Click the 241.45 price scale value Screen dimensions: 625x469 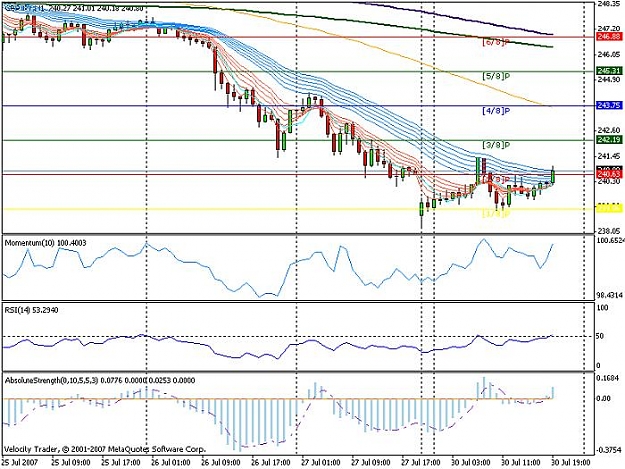pyautogui.click(x=609, y=156)
